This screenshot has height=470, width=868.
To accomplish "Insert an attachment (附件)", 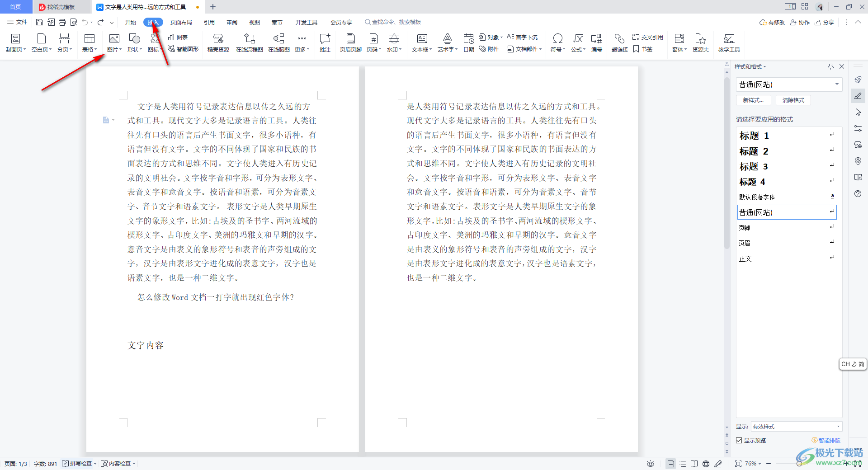I will click(489, 49).
